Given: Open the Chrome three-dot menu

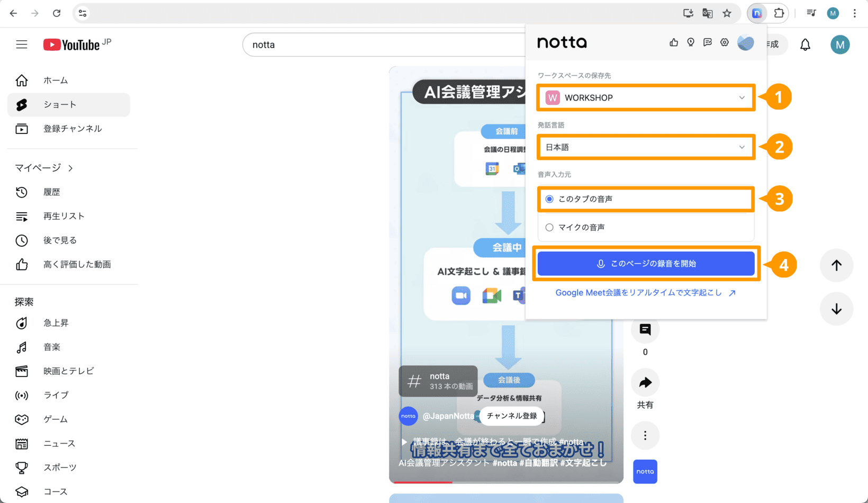Looking at the screenshot, I should 854,13.
